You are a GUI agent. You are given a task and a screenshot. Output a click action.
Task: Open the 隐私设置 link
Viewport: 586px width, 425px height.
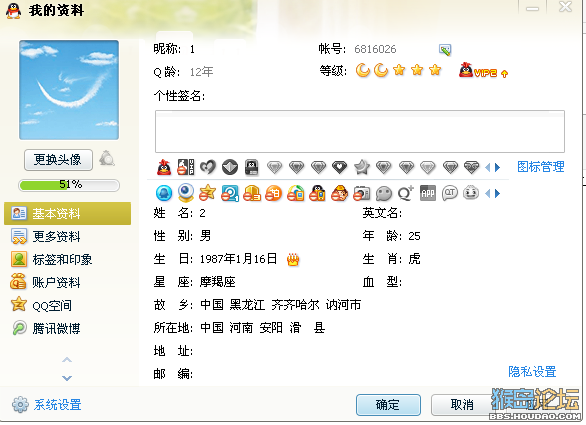click(x=532, y=372)
